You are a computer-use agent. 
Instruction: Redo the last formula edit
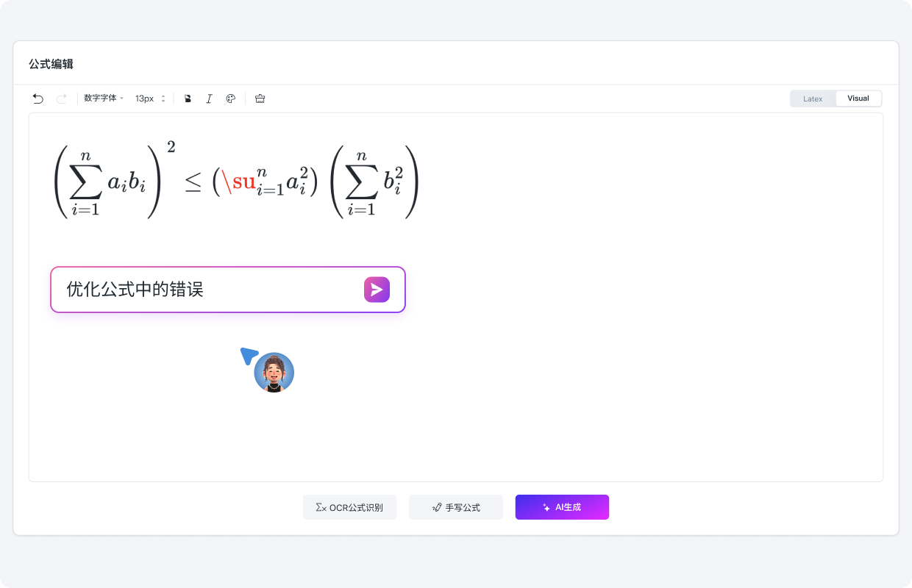[61, 98]
